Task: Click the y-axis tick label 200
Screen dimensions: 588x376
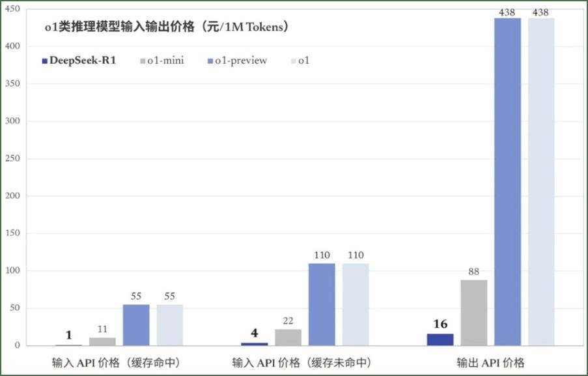Action: (12, 196)
